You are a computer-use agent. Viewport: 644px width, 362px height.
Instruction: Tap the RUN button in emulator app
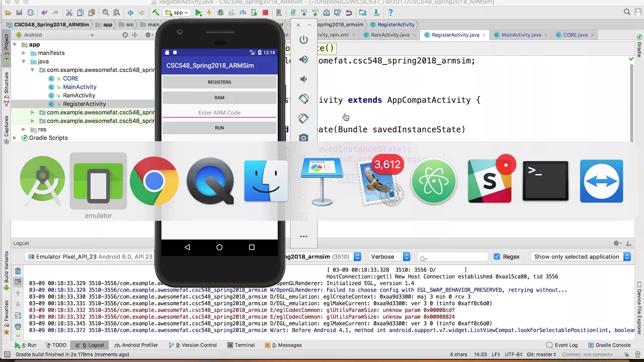click(219, 128)
